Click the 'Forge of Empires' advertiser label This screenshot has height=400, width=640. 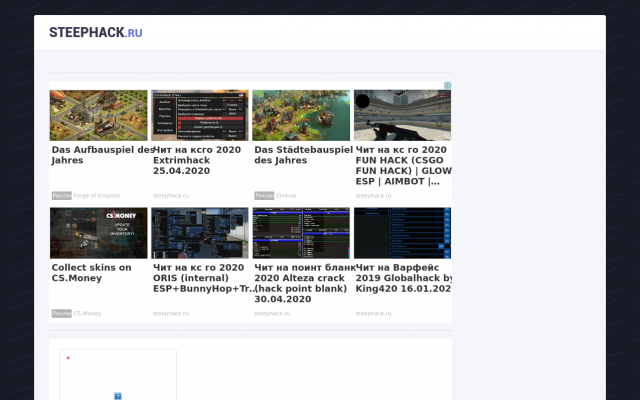(x=97, y=196)
